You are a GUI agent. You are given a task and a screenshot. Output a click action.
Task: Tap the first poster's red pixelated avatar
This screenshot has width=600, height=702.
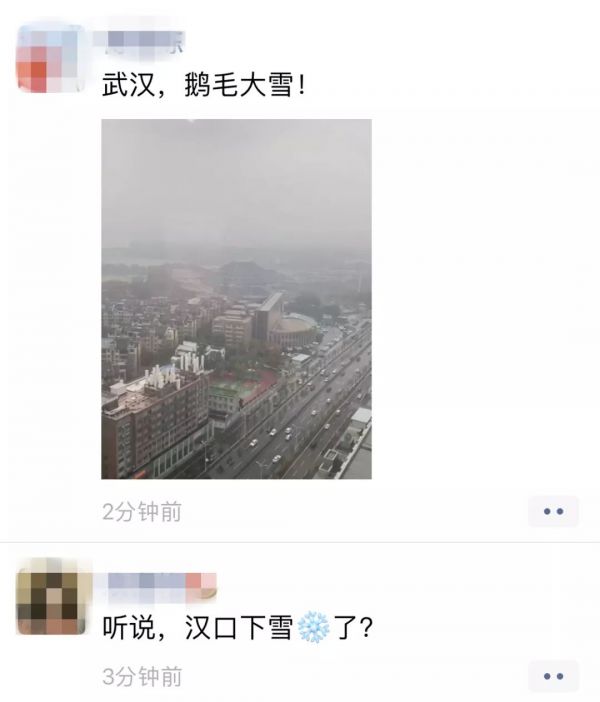click(51, 59)
